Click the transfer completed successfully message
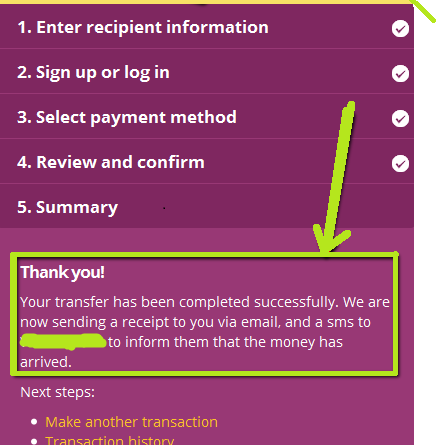The image size is (436, 445). point(205,332)
